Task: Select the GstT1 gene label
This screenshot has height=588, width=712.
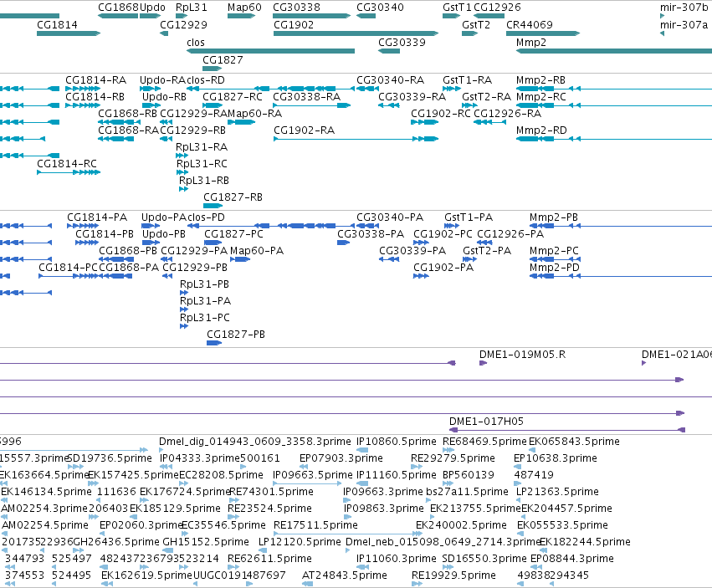Action: pos(457,8)
